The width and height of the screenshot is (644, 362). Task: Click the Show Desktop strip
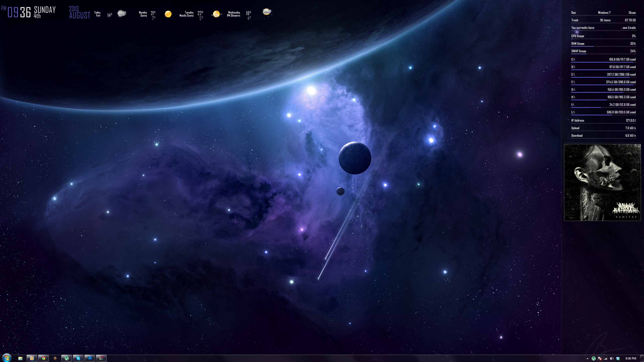pos(642,358)
